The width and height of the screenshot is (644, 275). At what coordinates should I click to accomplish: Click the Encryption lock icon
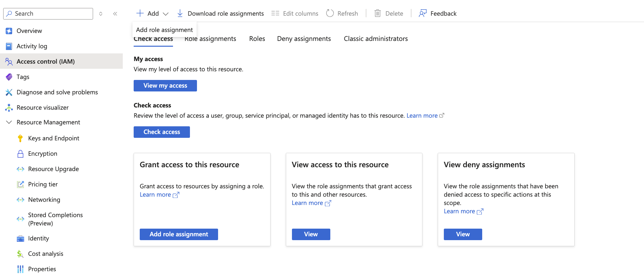point(20,154)
